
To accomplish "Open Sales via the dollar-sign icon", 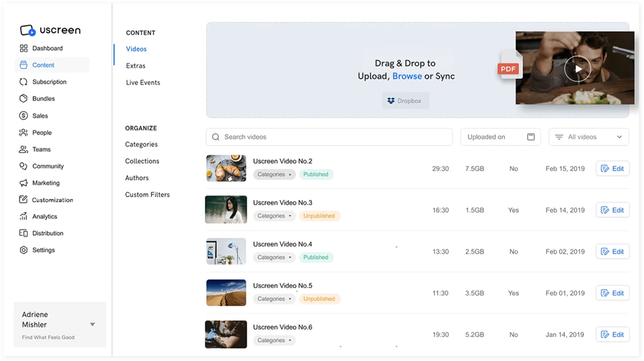I will (x=23, y=115).
